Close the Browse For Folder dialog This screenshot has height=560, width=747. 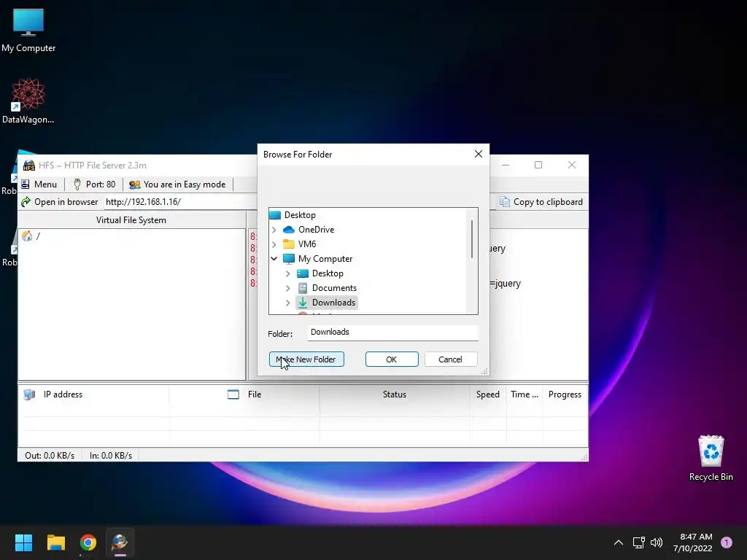479,155
